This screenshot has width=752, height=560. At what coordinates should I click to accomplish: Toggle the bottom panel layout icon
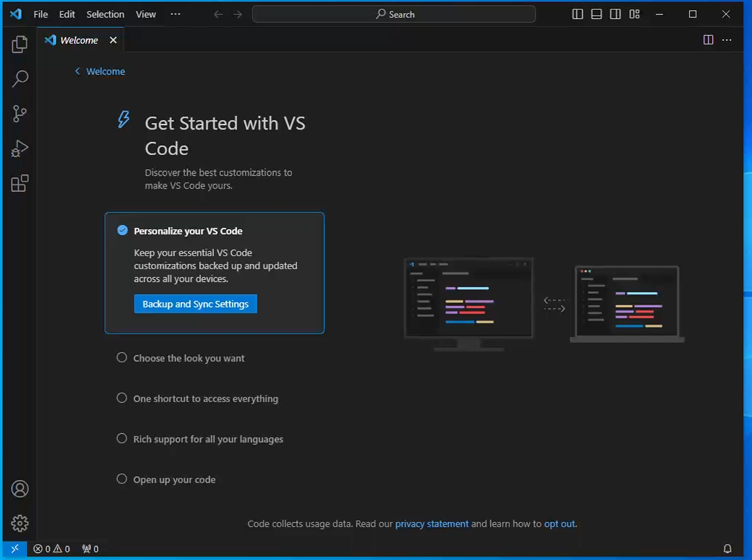(x=596, y=14)
